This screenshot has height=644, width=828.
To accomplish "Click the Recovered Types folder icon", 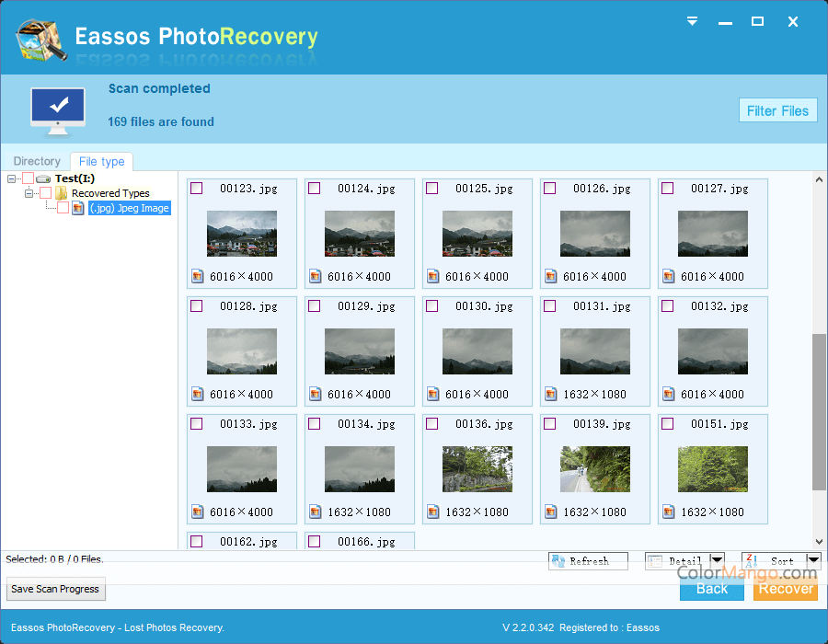I will point(61,193).
